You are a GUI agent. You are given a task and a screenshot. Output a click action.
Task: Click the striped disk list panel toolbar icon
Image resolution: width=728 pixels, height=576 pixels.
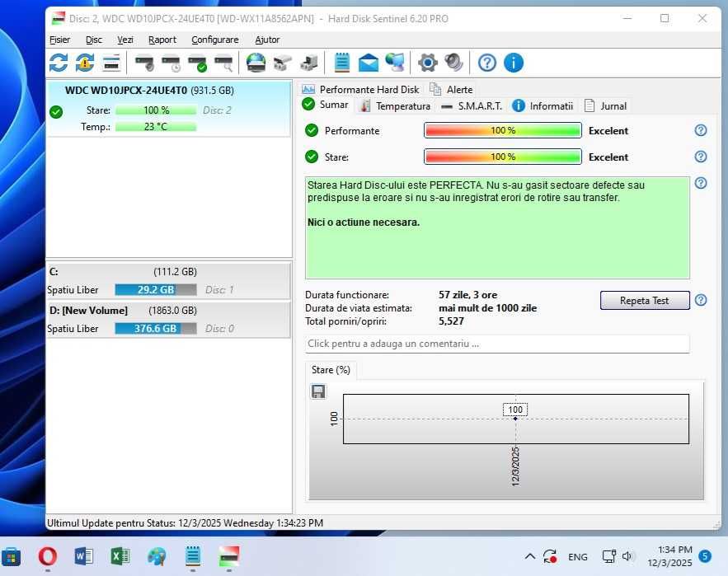pos(111,63)
